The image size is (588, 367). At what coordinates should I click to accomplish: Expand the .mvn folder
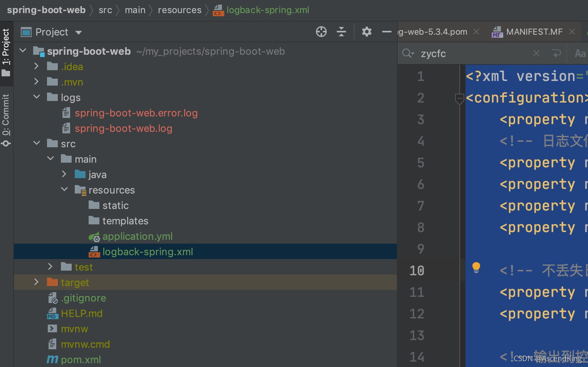click(37, 81)
